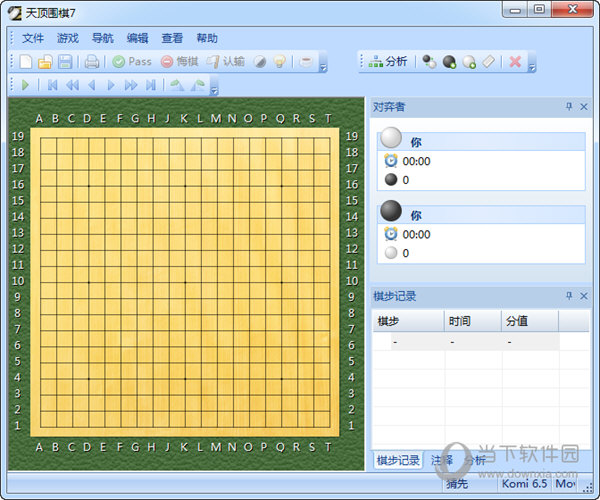Expand the analysis toolbar overflow arrow
600x500 pixels.
click(532, 65)
